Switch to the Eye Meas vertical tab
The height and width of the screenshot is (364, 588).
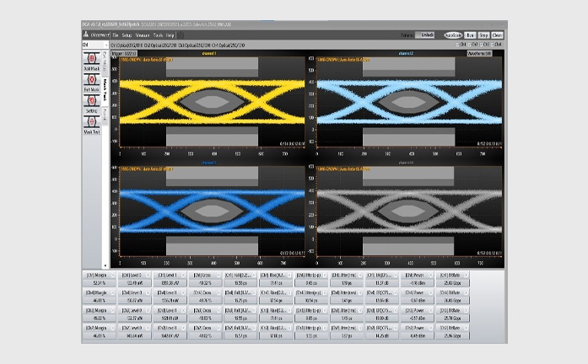(105, 63)
